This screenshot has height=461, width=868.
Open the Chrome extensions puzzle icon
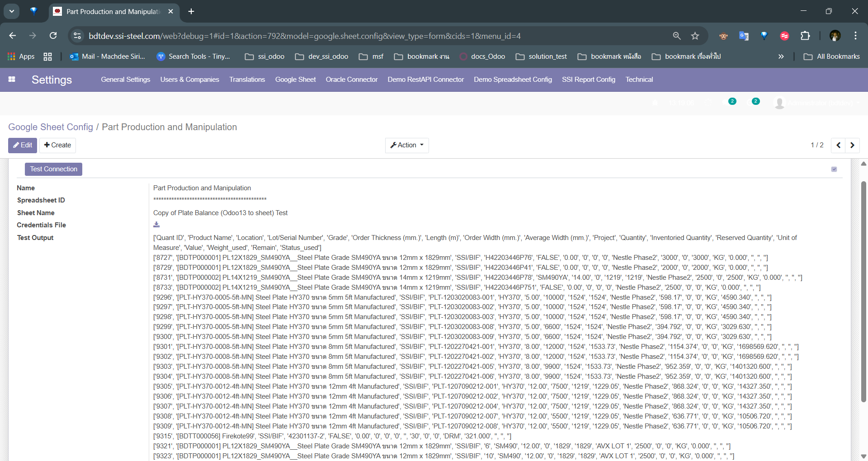click(805, 36)
